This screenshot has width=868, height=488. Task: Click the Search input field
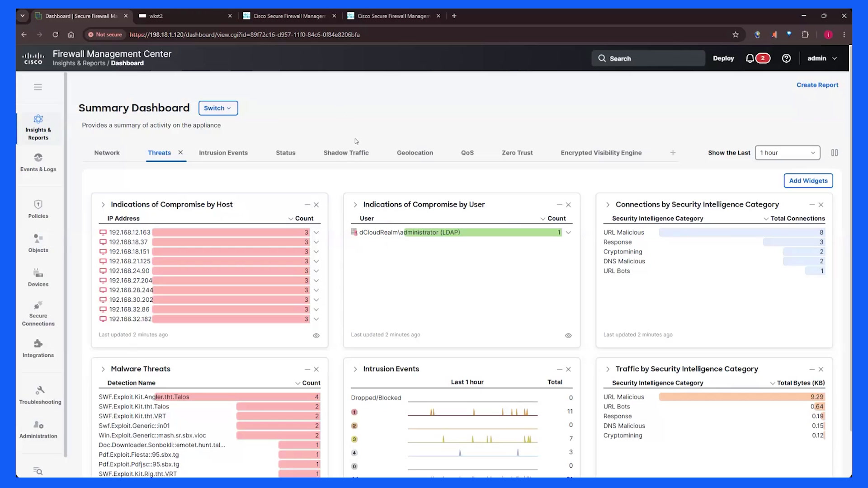[x=648, y=58]
